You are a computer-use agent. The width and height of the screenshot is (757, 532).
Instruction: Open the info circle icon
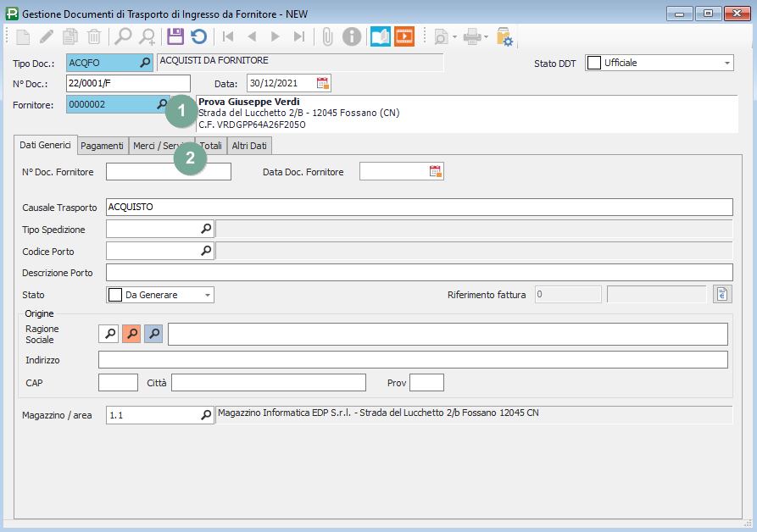click(x=351, y=36)
